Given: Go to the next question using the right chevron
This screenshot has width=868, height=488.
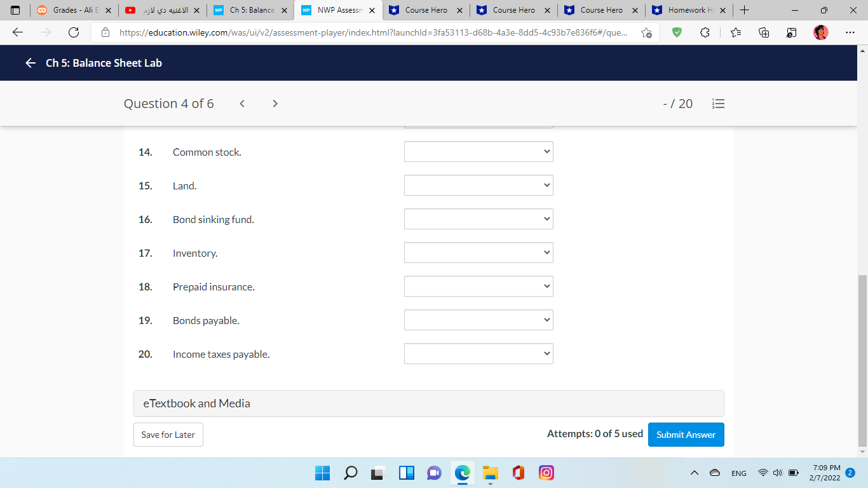Looking at the screenshot, I should 275,103.
